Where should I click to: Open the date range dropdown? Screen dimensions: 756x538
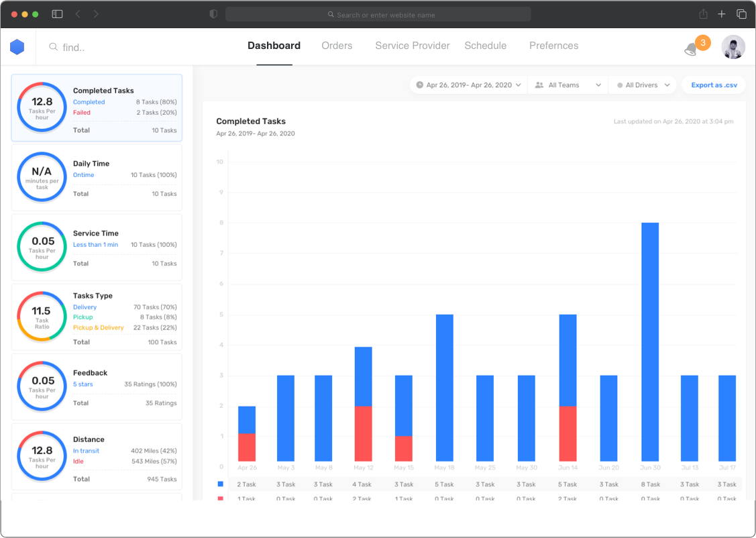(x=468, y=85)
